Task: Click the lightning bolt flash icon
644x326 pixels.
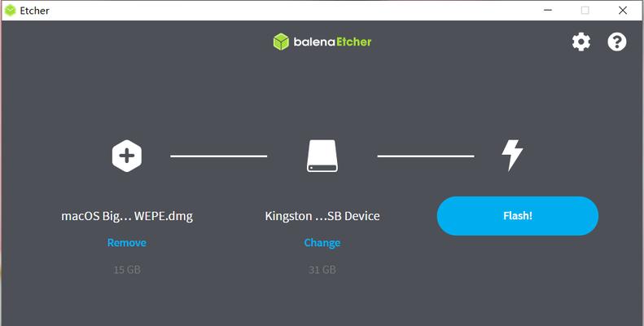Action: tap(512, 155)
